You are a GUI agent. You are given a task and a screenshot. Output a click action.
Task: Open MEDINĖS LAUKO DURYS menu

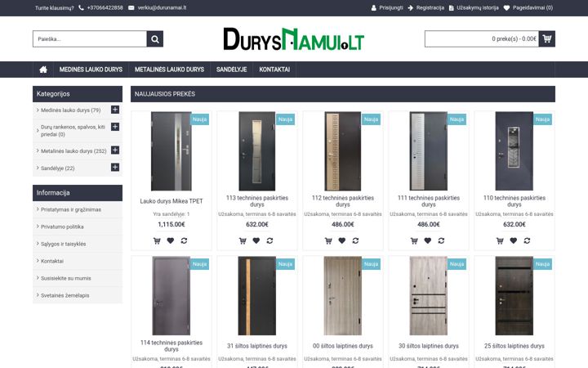[91, 70]
